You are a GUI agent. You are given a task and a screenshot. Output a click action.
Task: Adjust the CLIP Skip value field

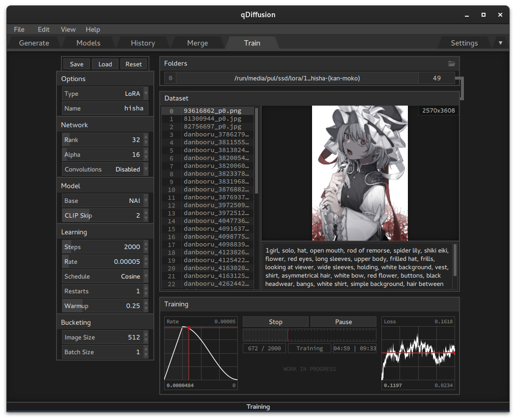tap(105, 216)
